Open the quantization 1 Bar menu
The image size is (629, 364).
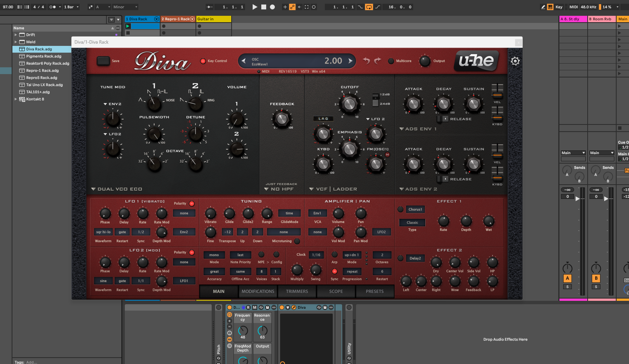[71, 7]
